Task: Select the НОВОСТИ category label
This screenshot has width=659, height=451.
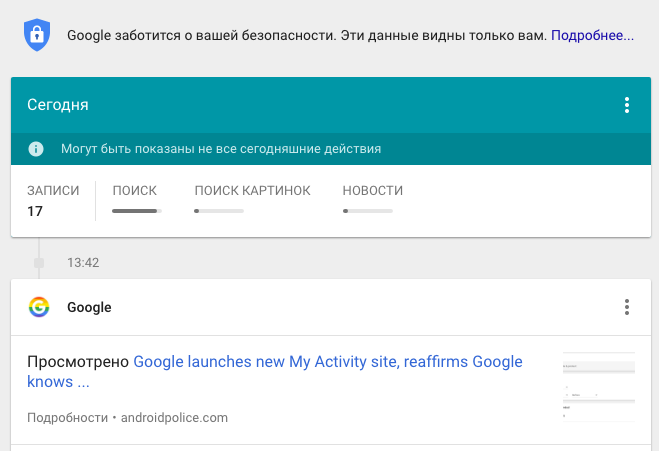Action: click(x=372, y=191)
